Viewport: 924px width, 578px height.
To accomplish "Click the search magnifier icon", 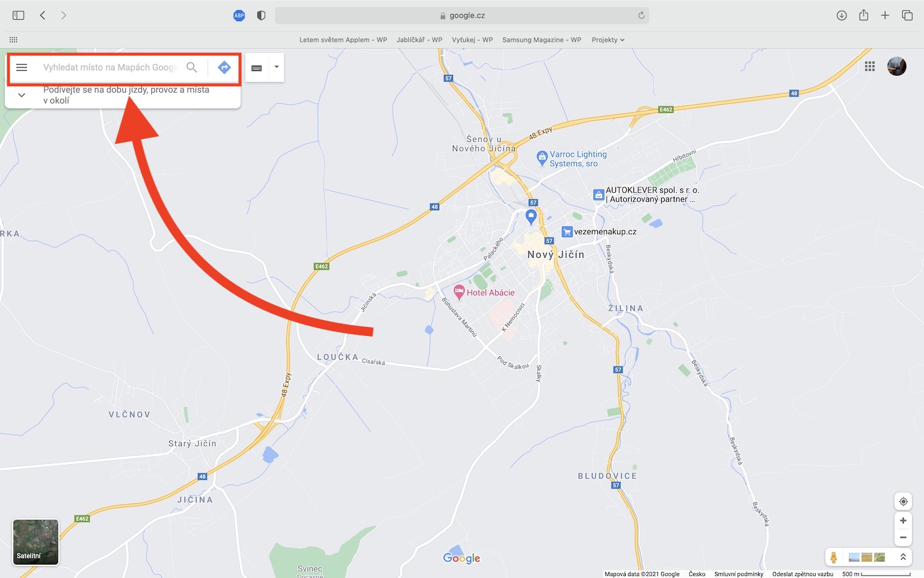I will coord(191,67).
